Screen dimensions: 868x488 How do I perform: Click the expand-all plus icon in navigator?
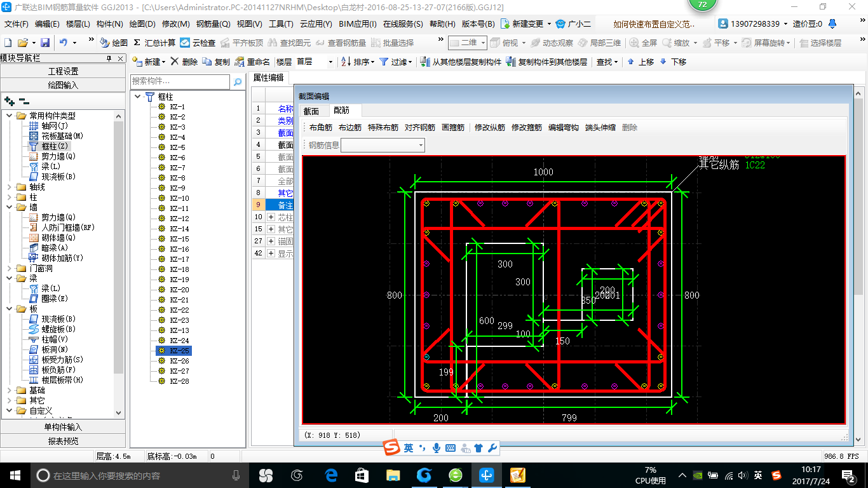9,100
